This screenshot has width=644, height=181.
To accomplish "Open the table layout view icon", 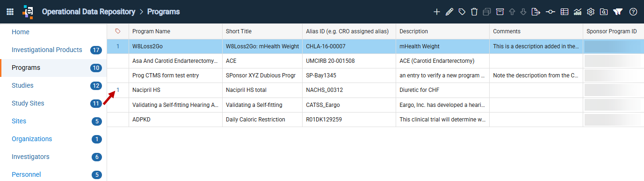I will tap(564, 12).
